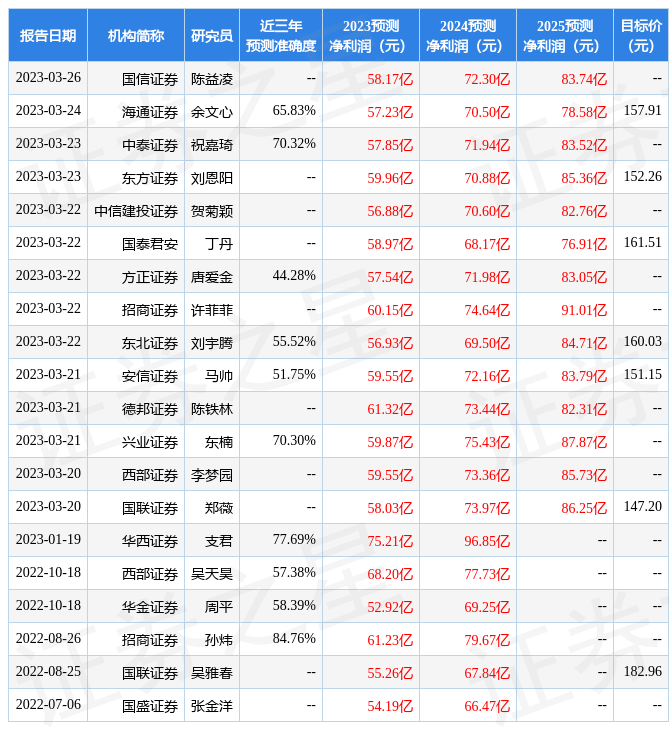Select the 2024预测净利润 column header
The width and height of the screenshot is (669, 730).
click(467, 35)
